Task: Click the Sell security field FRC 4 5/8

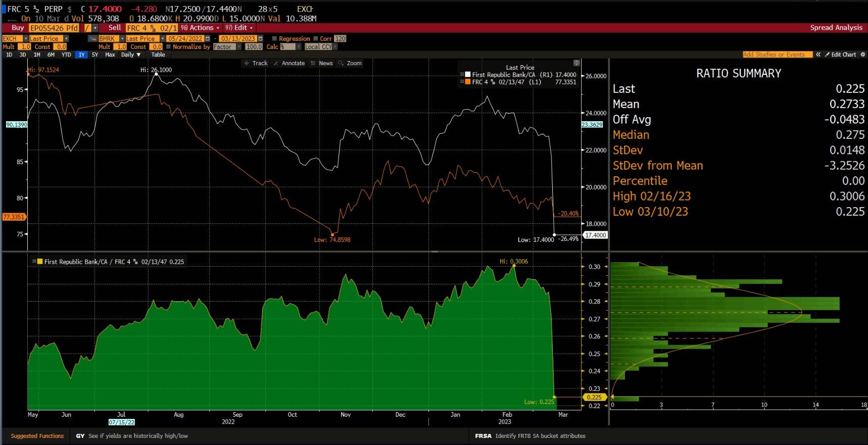Action: tap(152, 28)
